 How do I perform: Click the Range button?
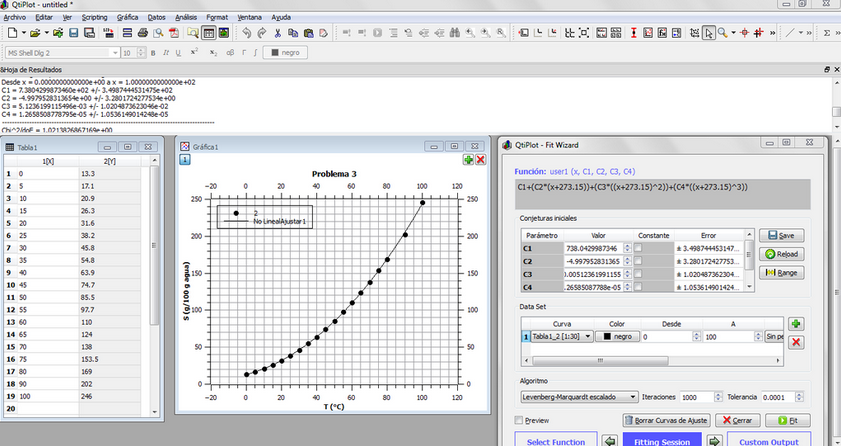tap(781, 273)
